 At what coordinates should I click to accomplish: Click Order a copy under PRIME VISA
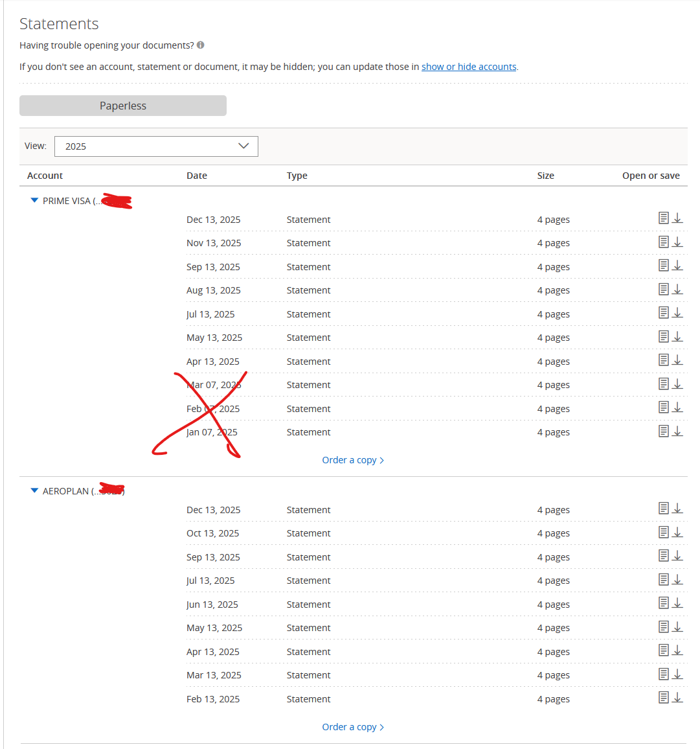point(353,460)
